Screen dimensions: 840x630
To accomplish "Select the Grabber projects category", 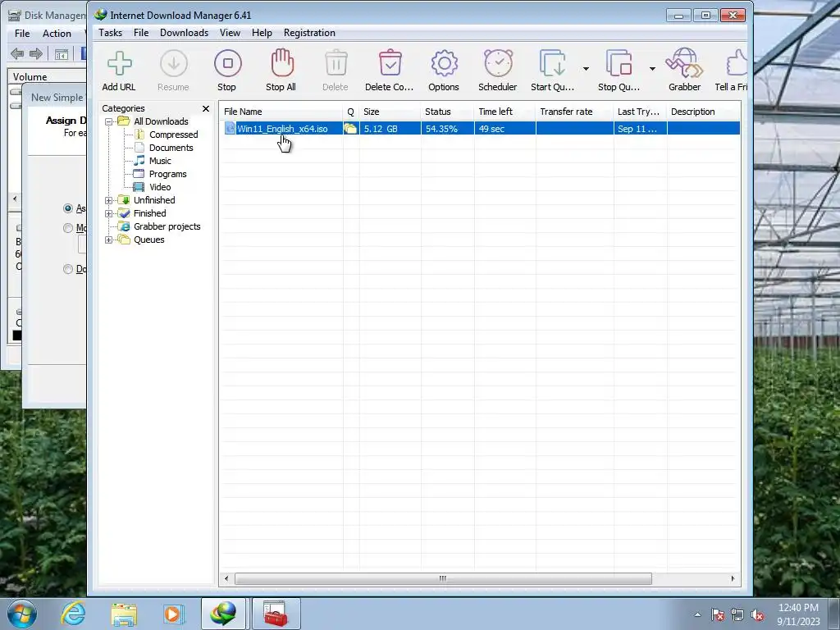I will [x=167, y=226].
